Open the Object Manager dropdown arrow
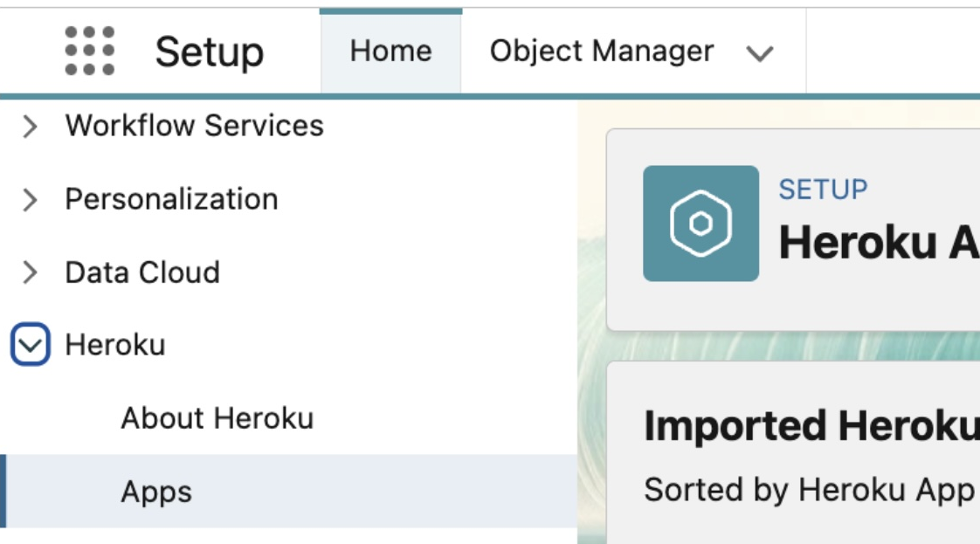This screenshot has width=980, height=544. click(x=760, y=53)
